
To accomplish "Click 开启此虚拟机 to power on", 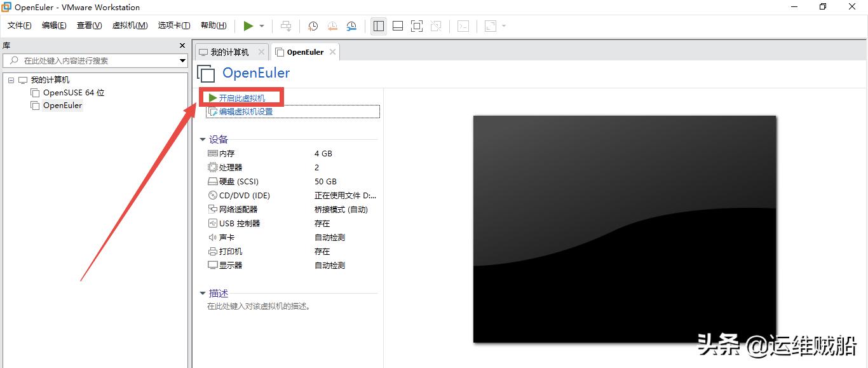I will click(242, 98).
